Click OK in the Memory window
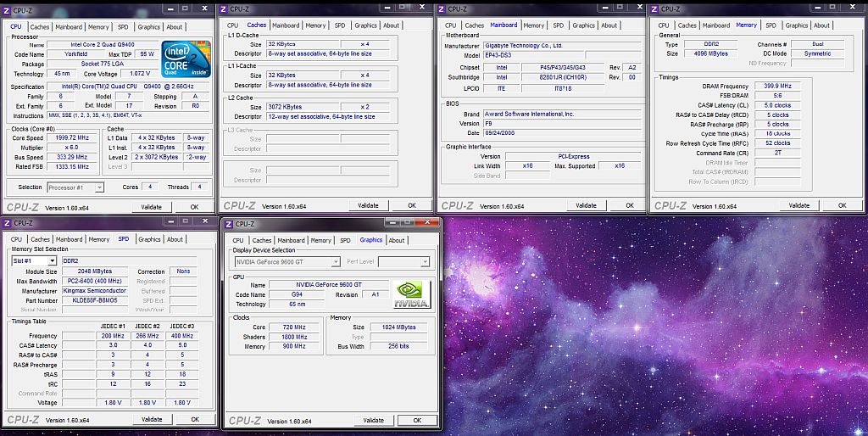This screenshot has width=868, height=436. [842, 205]
